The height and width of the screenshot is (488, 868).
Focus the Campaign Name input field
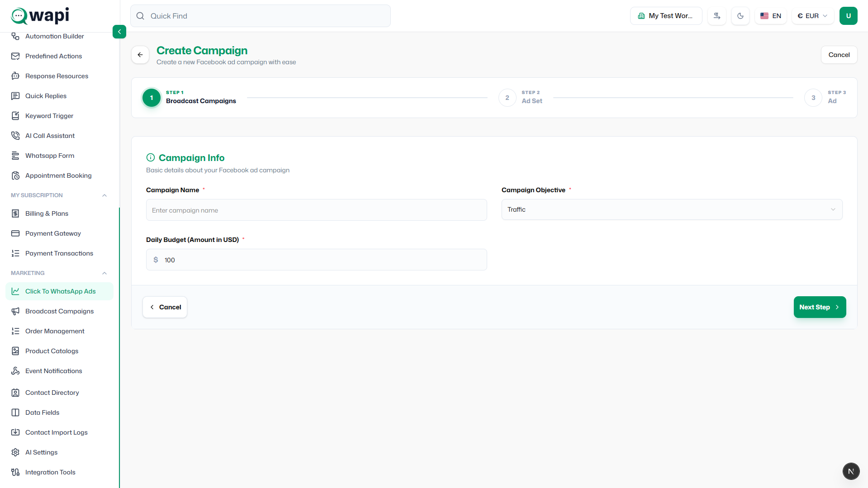click(317, 210)
